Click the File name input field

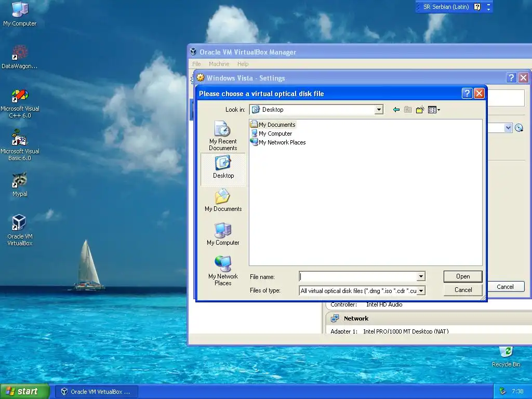(358, 276)
